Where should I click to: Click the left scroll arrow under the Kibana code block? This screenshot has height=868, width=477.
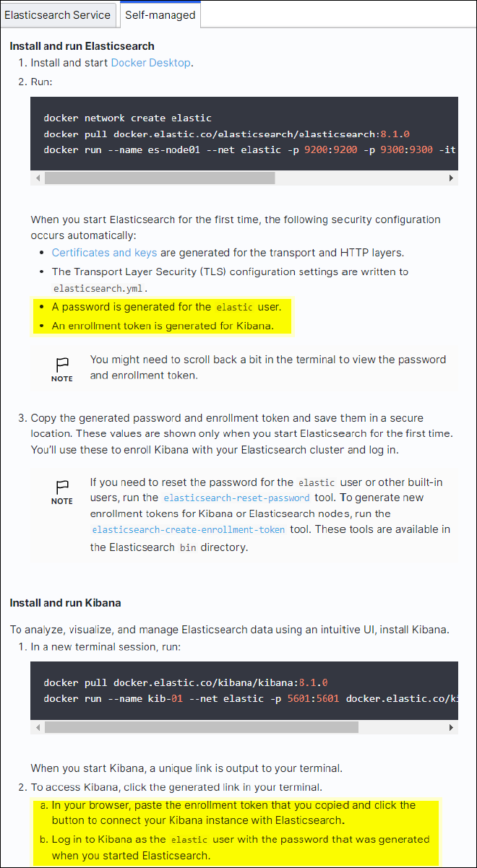pyautogui.click(x=37, y=726)
